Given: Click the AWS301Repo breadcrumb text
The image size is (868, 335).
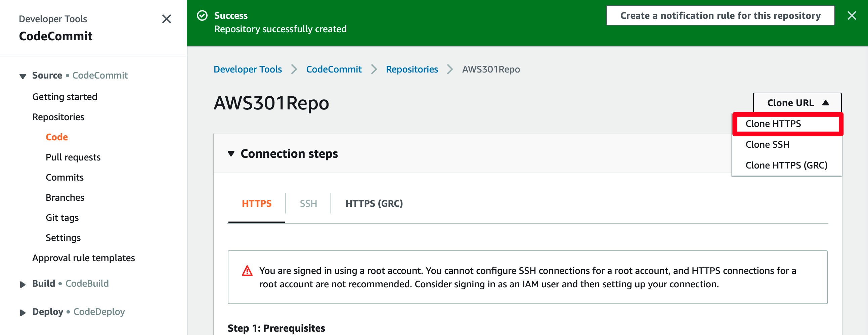Looking at the screenshot, I should point(491,69).
